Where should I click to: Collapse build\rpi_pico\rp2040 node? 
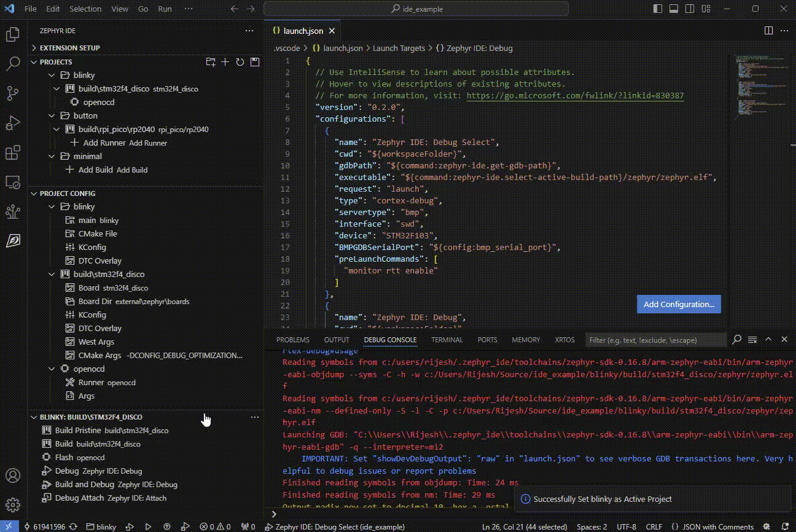coord(57,130)
